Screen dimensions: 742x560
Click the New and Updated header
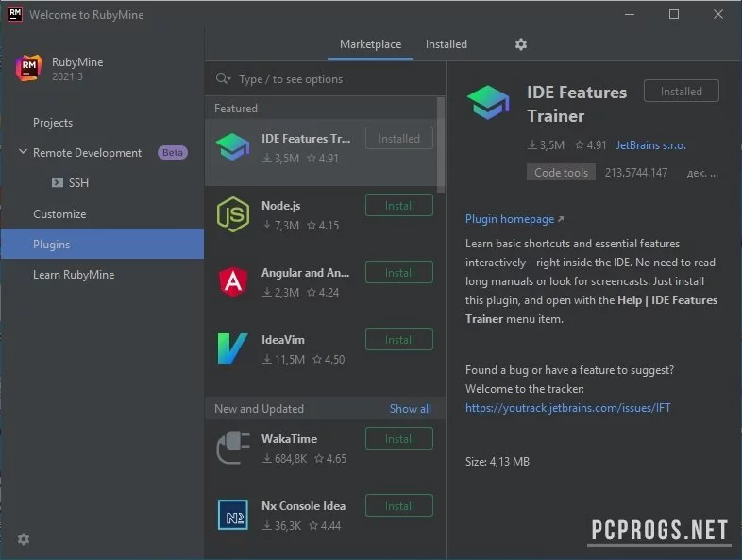coord(259,409)
